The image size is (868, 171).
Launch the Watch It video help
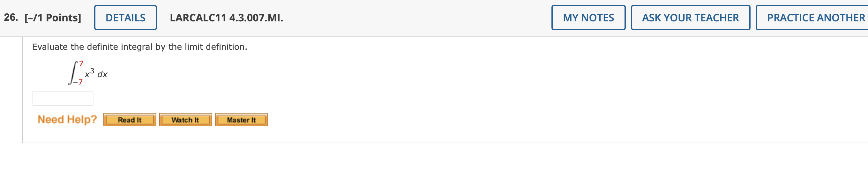pyautogui.click(x=186, y=120)
